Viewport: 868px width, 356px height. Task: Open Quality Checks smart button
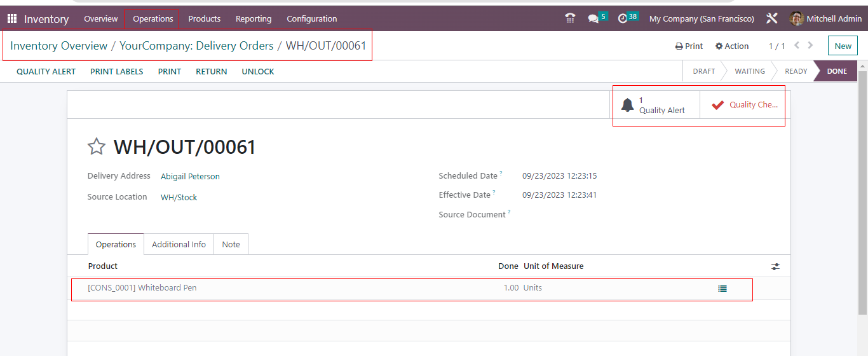[743, 106]
